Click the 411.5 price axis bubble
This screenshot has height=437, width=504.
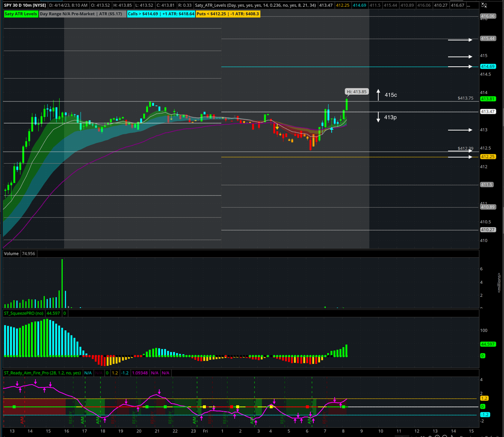click(x=487, y=185)
